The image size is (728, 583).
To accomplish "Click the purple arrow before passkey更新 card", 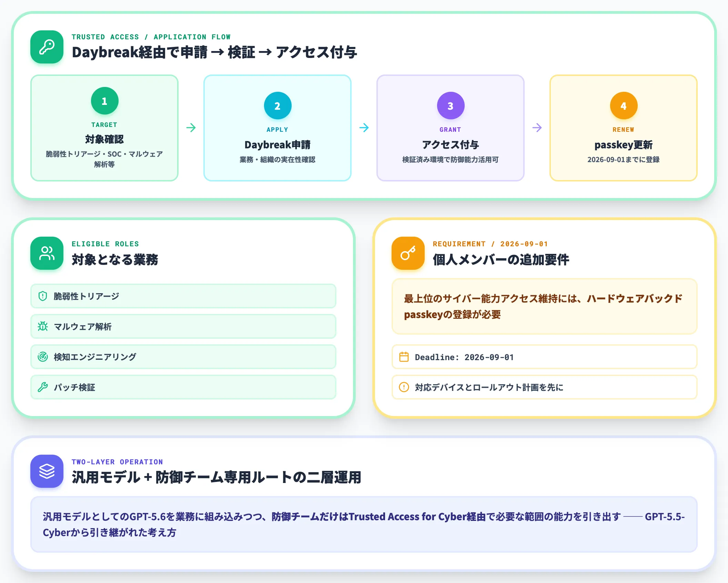I will coord(537,128).
